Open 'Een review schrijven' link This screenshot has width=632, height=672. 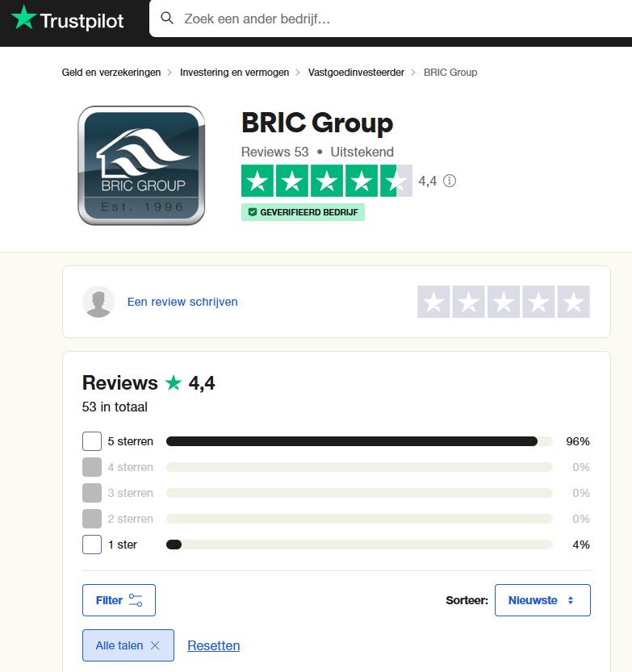(x=182, y=302)
